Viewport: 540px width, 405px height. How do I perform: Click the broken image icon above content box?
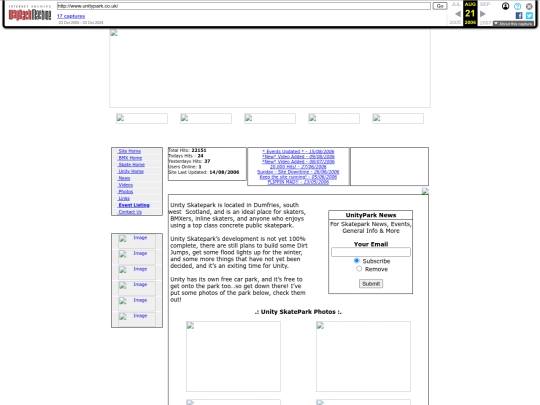[x=425, y=191]
